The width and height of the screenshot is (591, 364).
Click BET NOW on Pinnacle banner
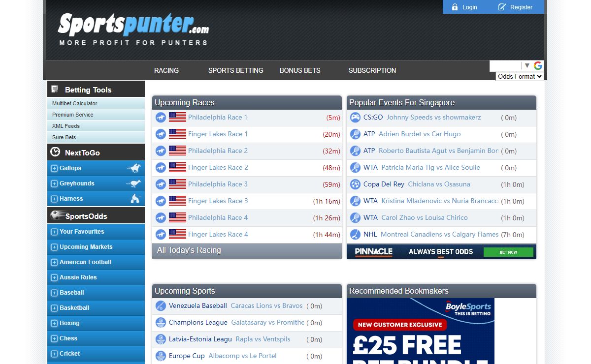pos(508,252)
